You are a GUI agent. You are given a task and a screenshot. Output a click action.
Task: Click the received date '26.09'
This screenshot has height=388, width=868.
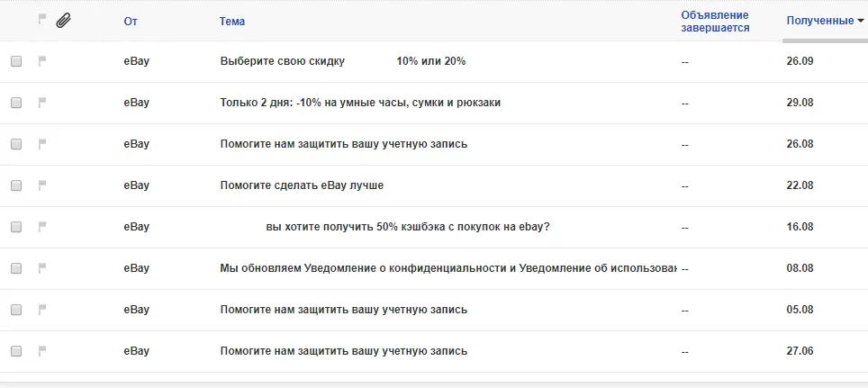(800, 61)
